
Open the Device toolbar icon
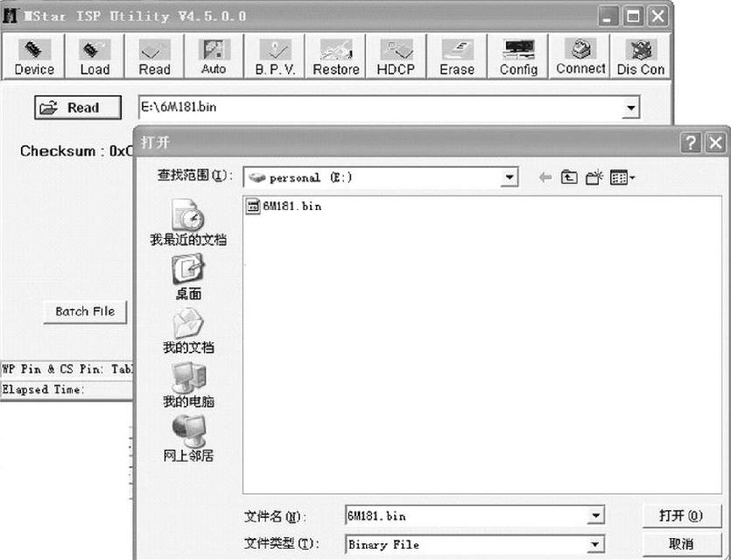pos(33,56)
